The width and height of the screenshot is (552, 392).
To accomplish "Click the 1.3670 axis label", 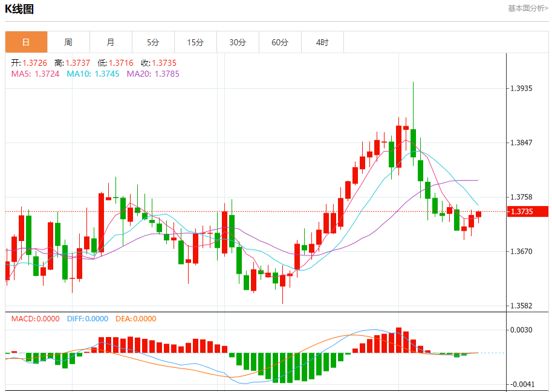I will tap(521, 251).
